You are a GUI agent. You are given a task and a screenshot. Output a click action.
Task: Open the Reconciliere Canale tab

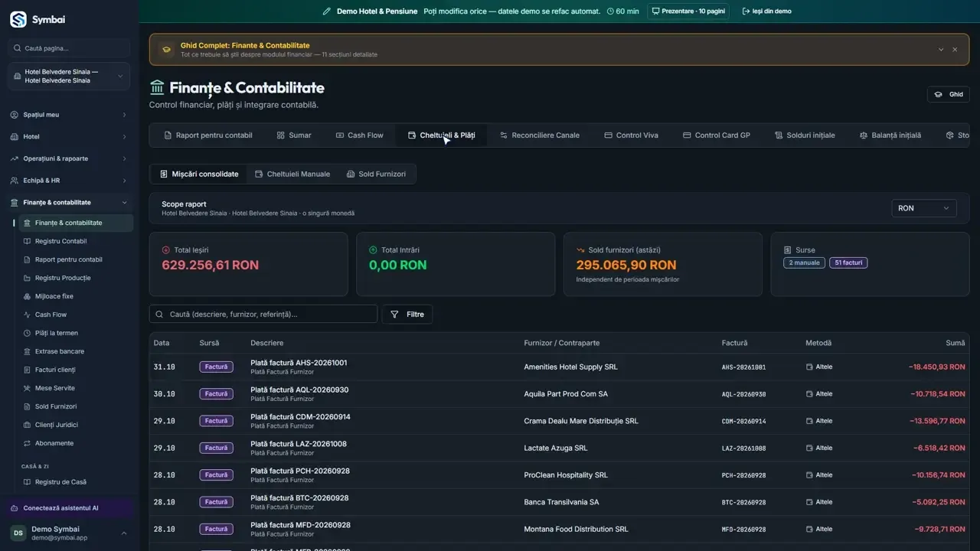539,135
